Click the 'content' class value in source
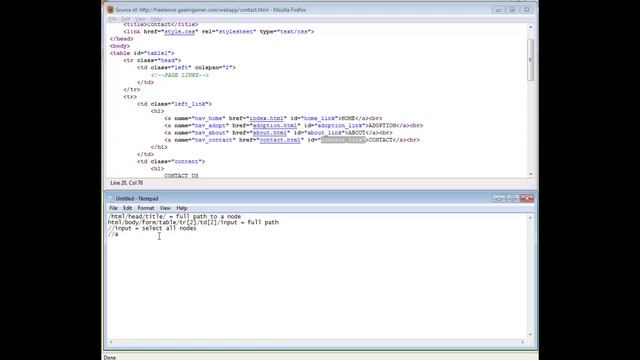This screenshot has height=360, width=640. pos(188,162)
